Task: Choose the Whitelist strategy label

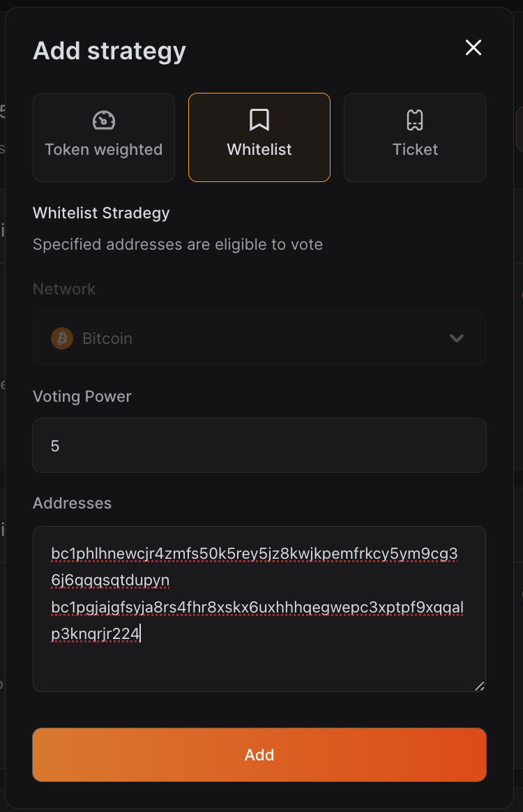Action: (259, 149)
